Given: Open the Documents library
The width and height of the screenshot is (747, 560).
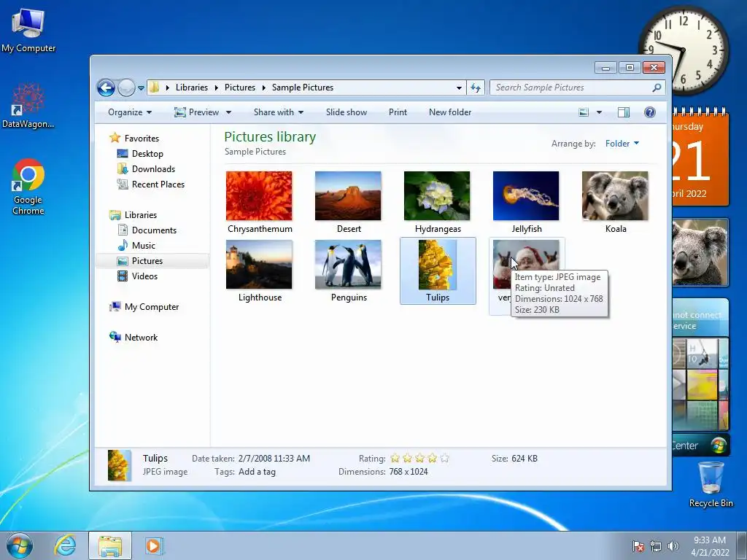Looking at the screenshot, I should point(154,230).
